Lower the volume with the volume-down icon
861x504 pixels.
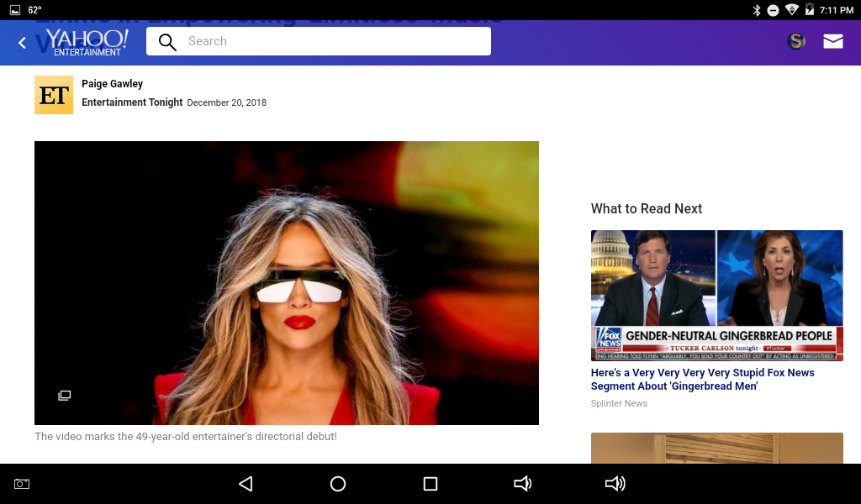[x=522, y=483]
